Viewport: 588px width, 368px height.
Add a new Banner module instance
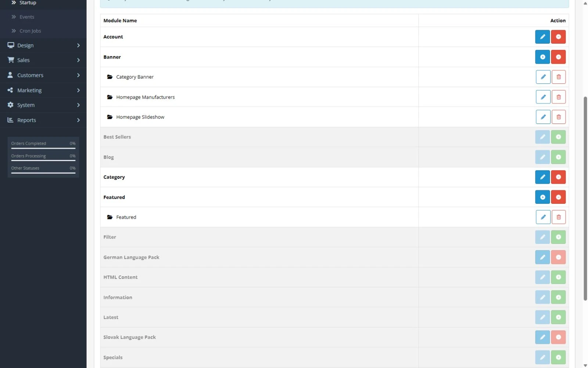(542, 57)
